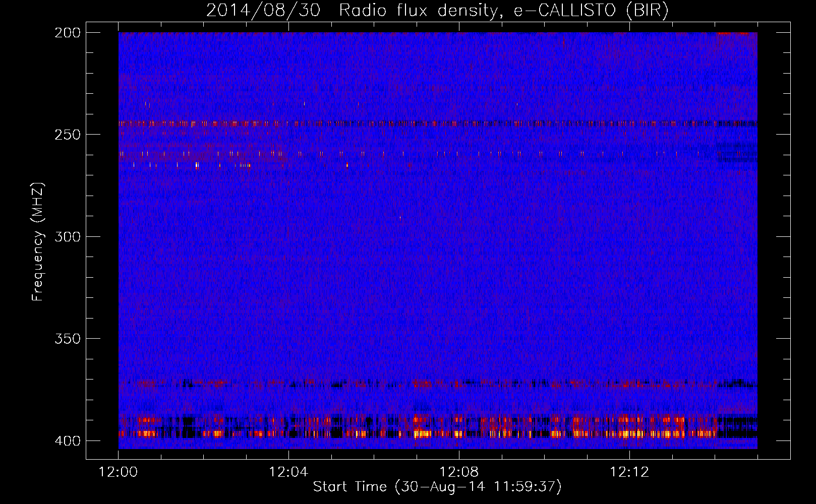Click the "Frequency (MHZ)" axis label
This screenshot has width=816, height=504.
(37, 241)
